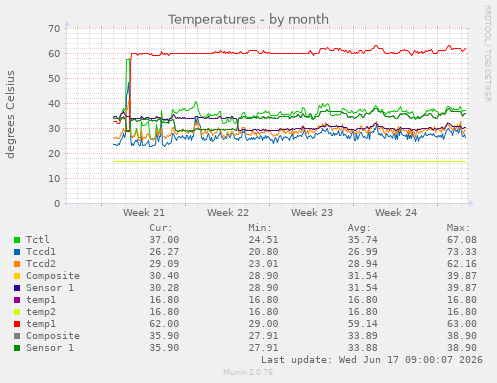This screenshot has width=497, height=383.
Task: Select Tccd2 maximum value 62.16
Action: coord(462,264)
